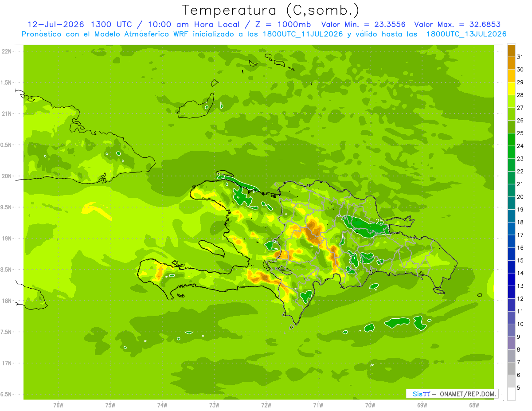Click the "17N" latitude label
Image resolution: width=532 pixels, height=411 pixels.
[x=8, y=363]
